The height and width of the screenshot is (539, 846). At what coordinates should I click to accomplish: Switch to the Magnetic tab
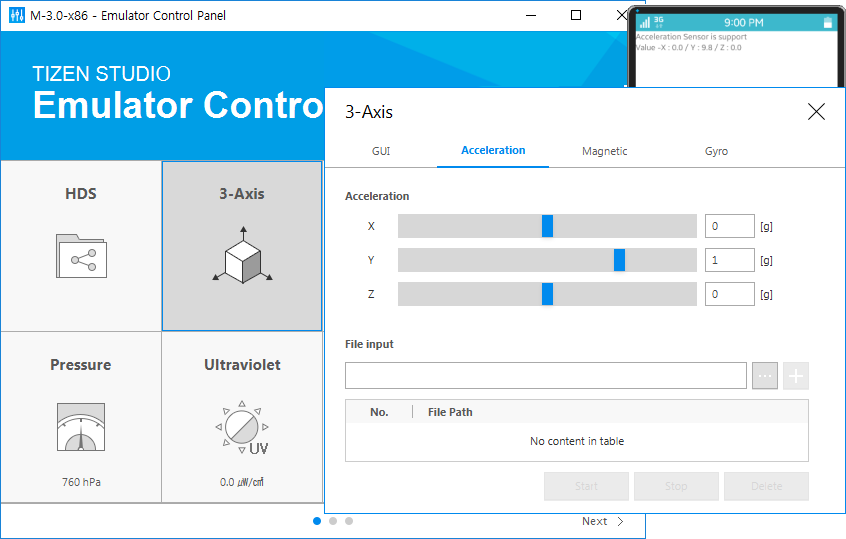[605, 151]
